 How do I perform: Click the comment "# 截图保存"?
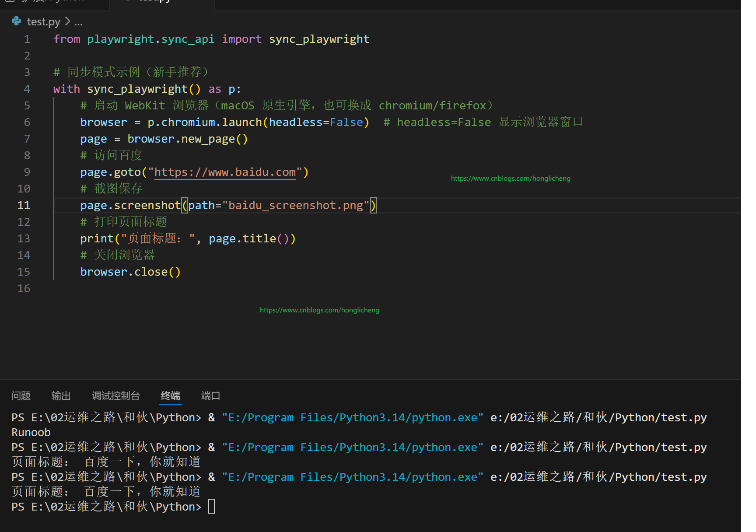pyautogui.click(x=112, y=189)
